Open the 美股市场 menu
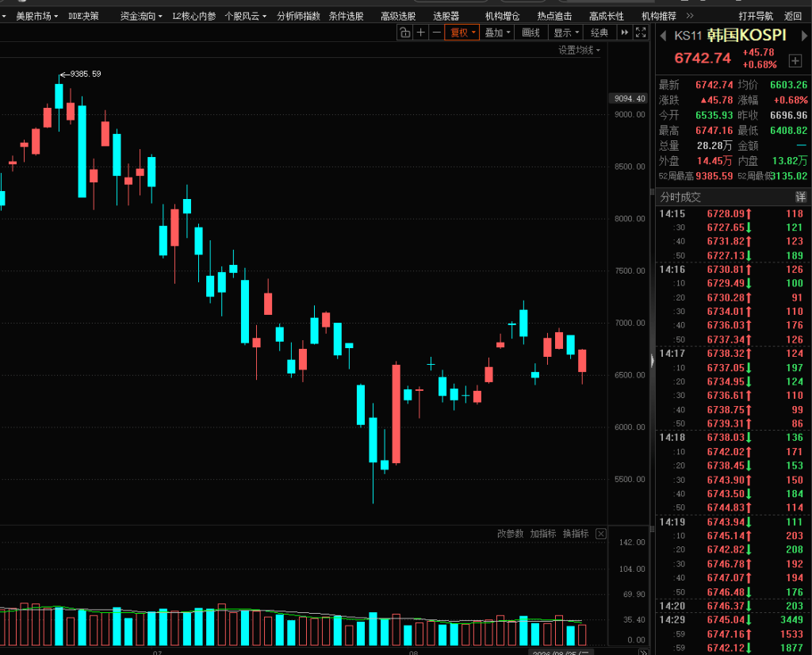 point(36,16)
